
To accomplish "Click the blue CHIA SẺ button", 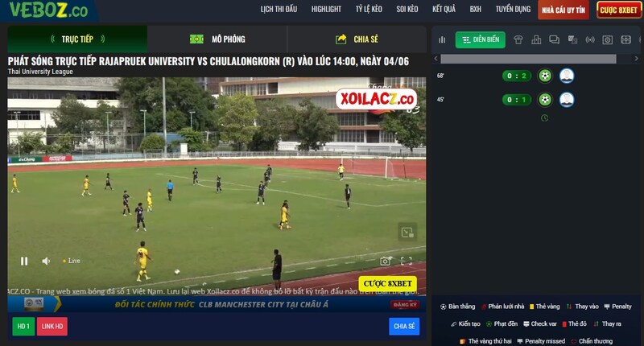I will pyautogui.click(x=404, y=327).
